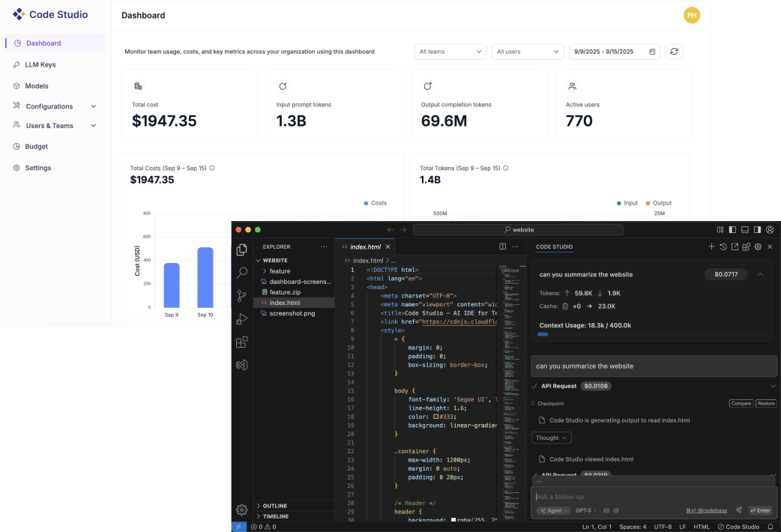
Task: Open the Source Control view
Action: click(x=241, y=294)
